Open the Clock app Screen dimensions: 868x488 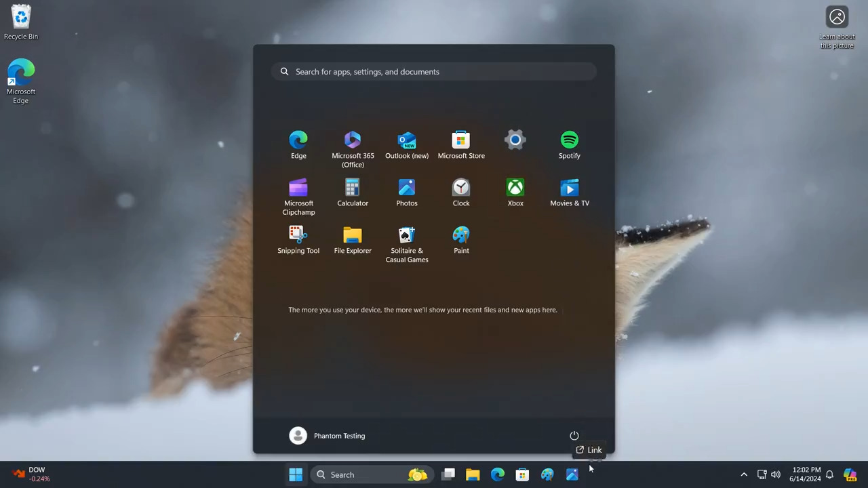[461, 193]
